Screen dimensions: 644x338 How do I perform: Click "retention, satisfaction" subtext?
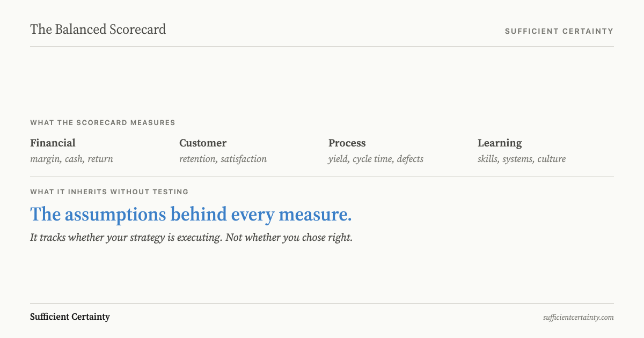223,159
